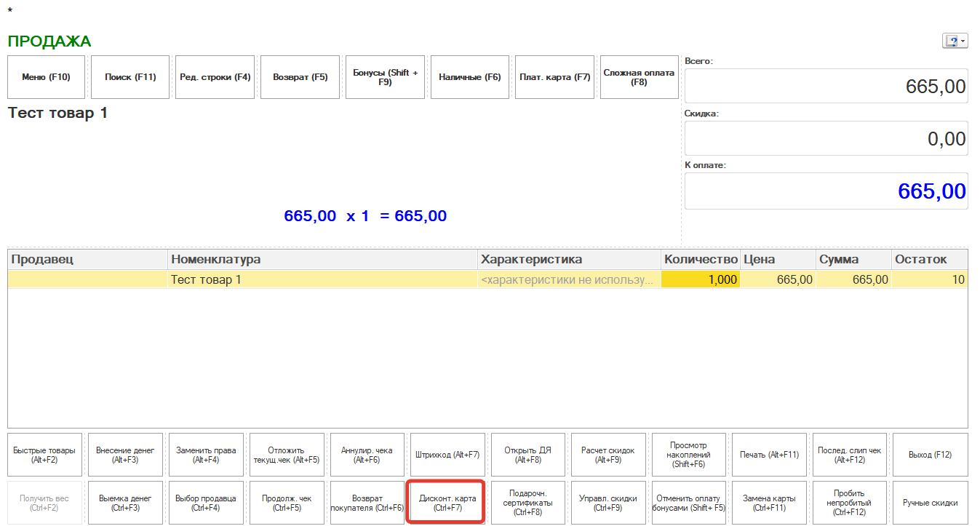Click the К оплате amount field
The width and height of the screenshot is (980, 526).
(826, 191)
